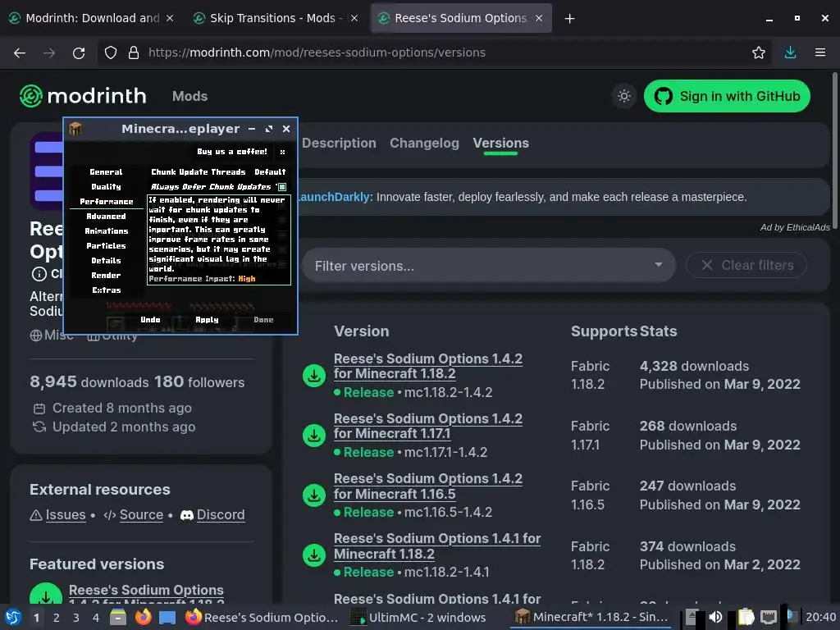Screen dimensions: 840x630
Task: Open the Animations options page
Action: coord(106,231)
